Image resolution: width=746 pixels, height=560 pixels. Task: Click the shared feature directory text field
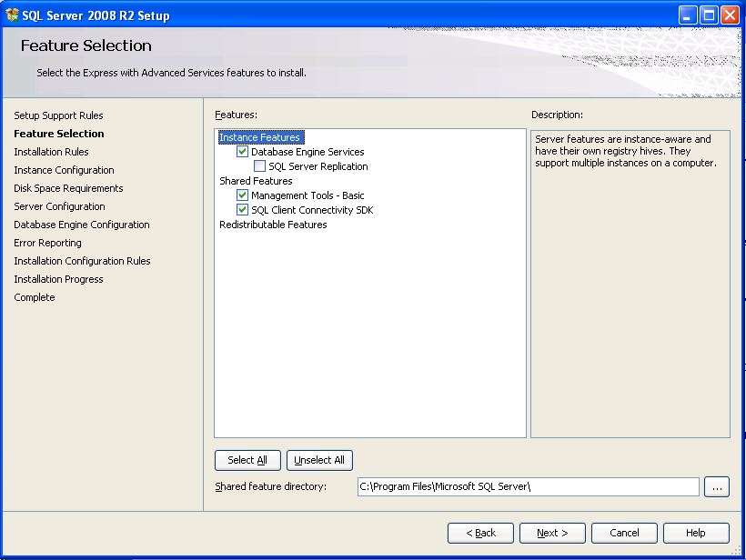pos(528,486)
